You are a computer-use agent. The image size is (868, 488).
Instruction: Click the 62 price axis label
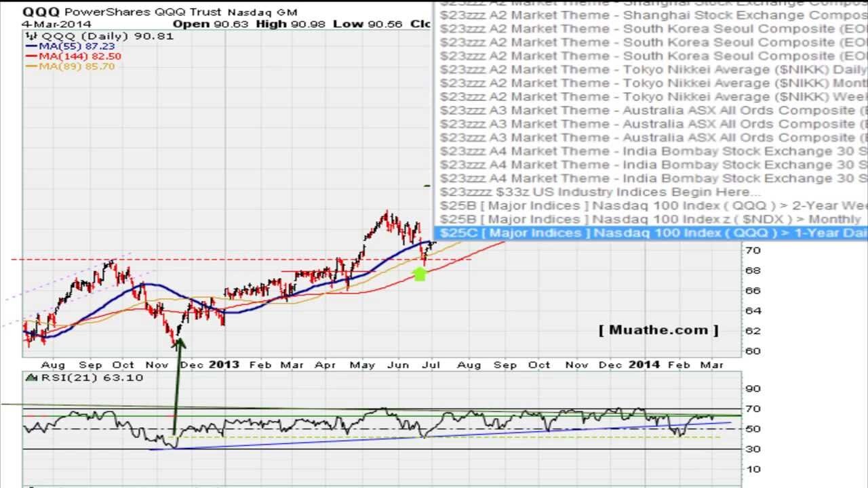pyautogui.click(x=752, y=331)
